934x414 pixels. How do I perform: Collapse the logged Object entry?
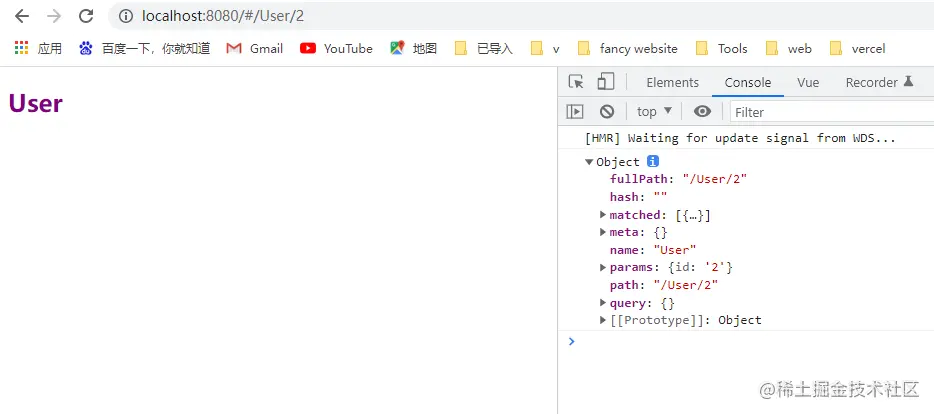point(589,162)
